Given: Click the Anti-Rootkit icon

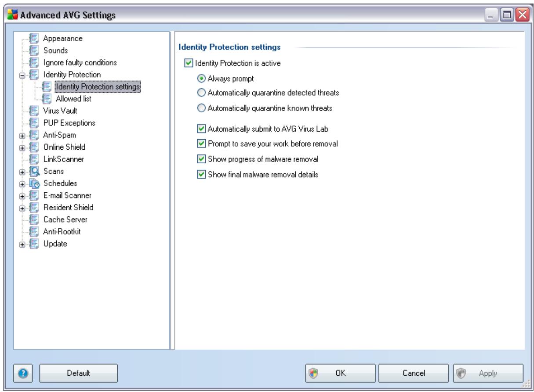Looking at the screenshot, I should click(33, 231).
